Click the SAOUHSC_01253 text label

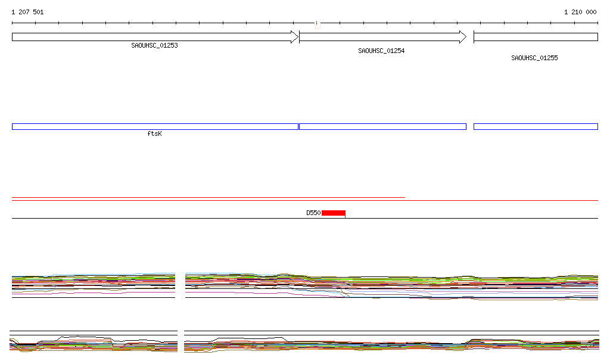154,45
